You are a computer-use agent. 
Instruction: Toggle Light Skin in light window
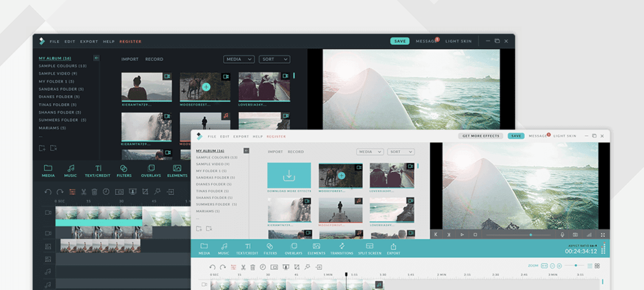[x=565, y=136]
